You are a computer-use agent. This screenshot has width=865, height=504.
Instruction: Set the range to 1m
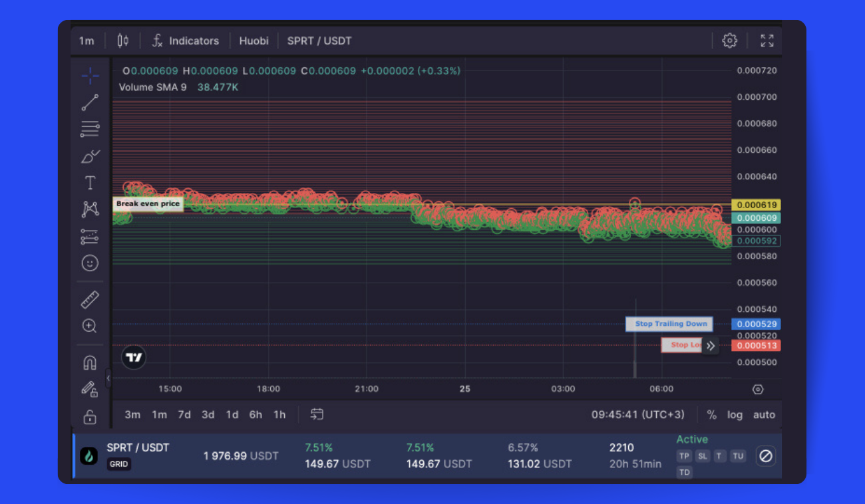pyautogui.click(x=159, y=415)
